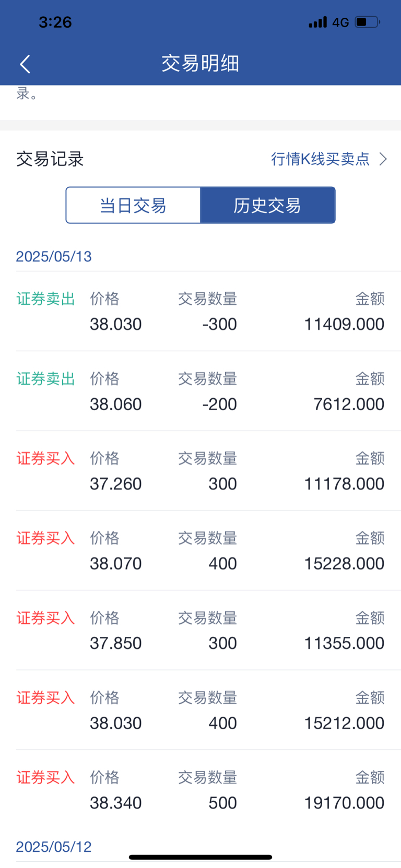Tap the chevron next to 行情K线买卖点

[x=383, y=159]
